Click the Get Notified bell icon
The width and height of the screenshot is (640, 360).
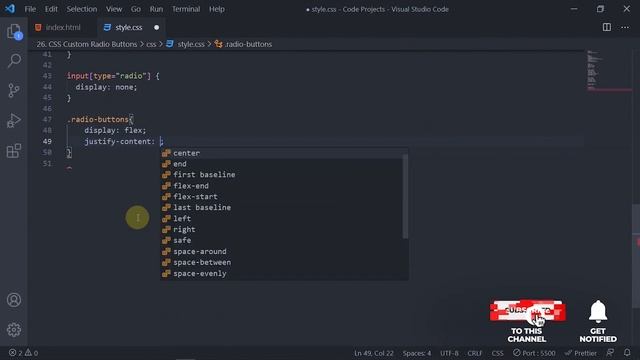click(598, 311)
